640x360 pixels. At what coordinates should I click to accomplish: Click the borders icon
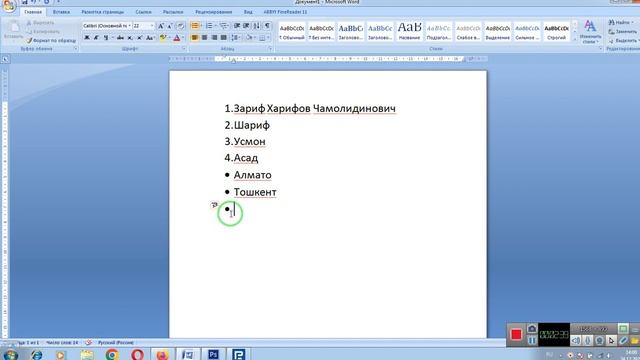click(x=262, y=38)
